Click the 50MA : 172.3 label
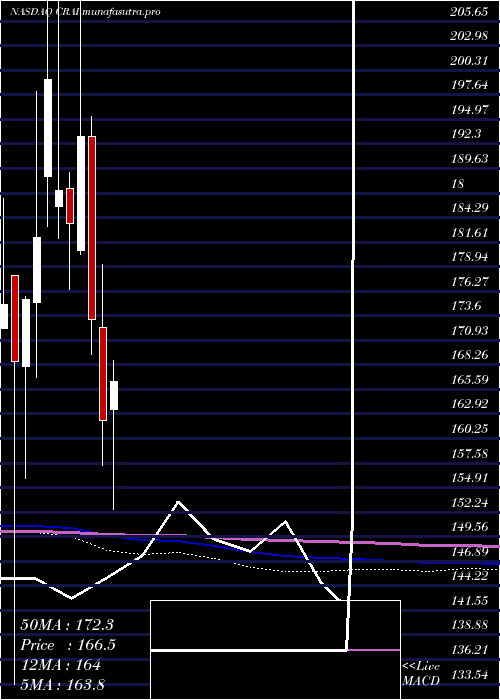The height and width of the screenshot is (700, 500). point(67,625)
